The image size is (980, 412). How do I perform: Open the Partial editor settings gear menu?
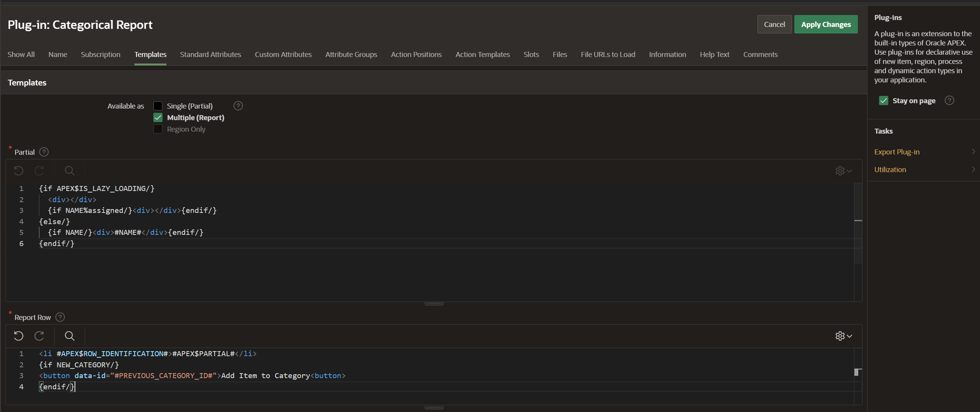pos(844,171)
